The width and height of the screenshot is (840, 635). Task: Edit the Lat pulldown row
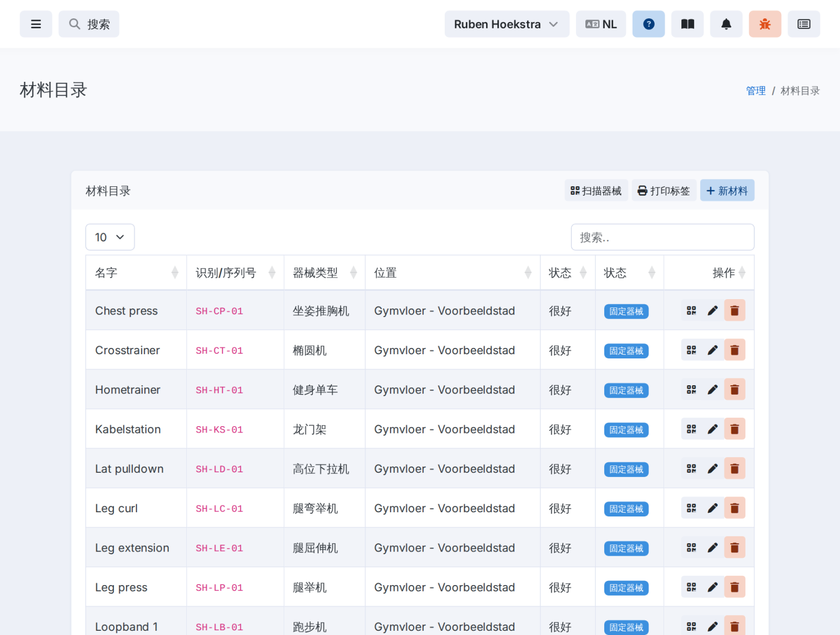pos(712,469)
